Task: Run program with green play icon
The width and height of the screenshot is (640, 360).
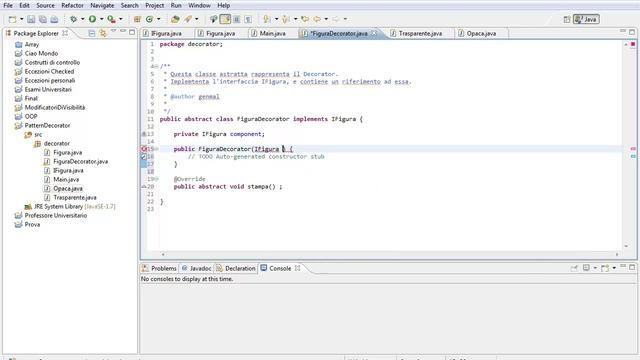Action: pyautogui.click(x=93, y=19)
